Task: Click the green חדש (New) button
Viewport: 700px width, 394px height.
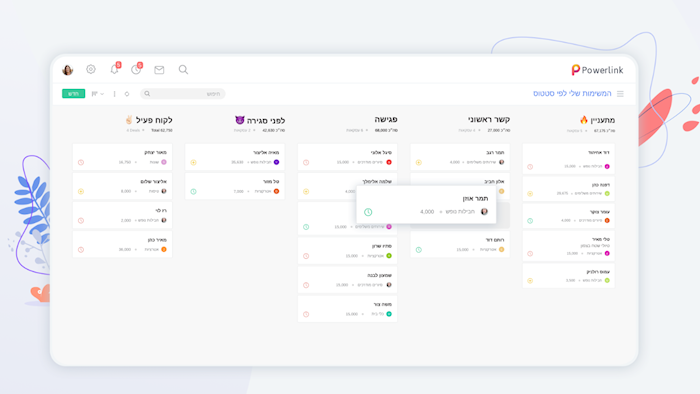Action: (73, 94)
